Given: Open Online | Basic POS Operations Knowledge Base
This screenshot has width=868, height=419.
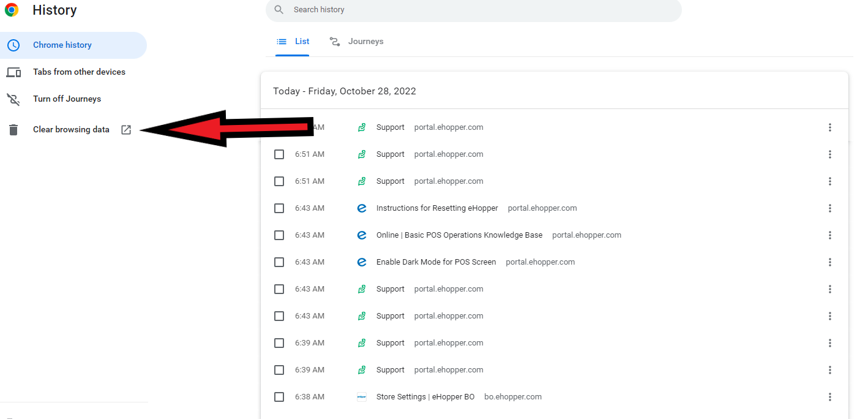Looking at the screenshot, I should pos(459,235).
